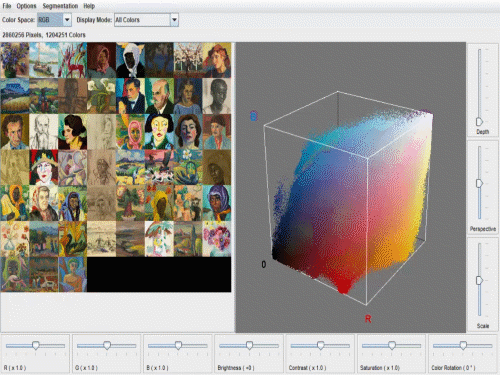Expand the Display Mode dropdown arrow

click(x=174, y=20)
